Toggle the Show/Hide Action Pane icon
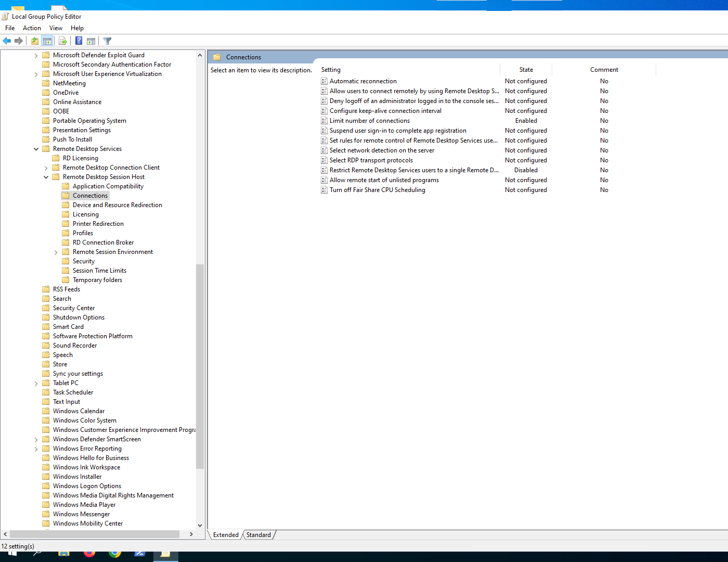The width and height of the screenshot is (728, 562). click(x=91, y=41)
